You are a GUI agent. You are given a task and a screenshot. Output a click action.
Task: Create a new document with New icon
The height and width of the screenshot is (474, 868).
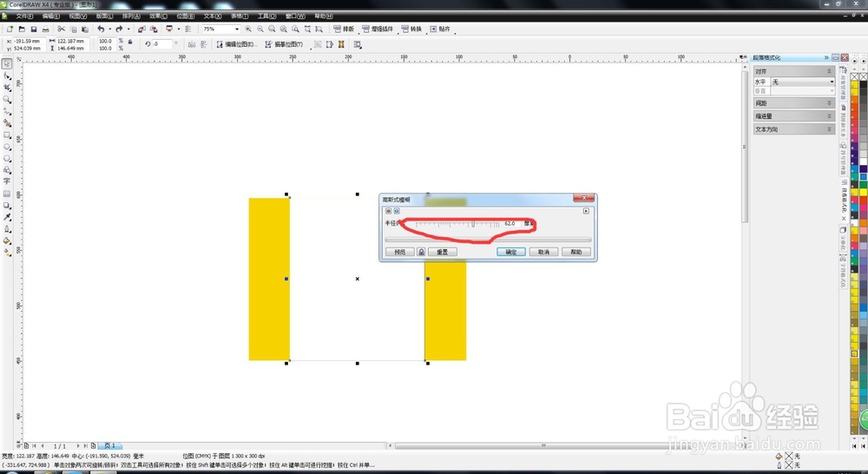tap(10, 29)
